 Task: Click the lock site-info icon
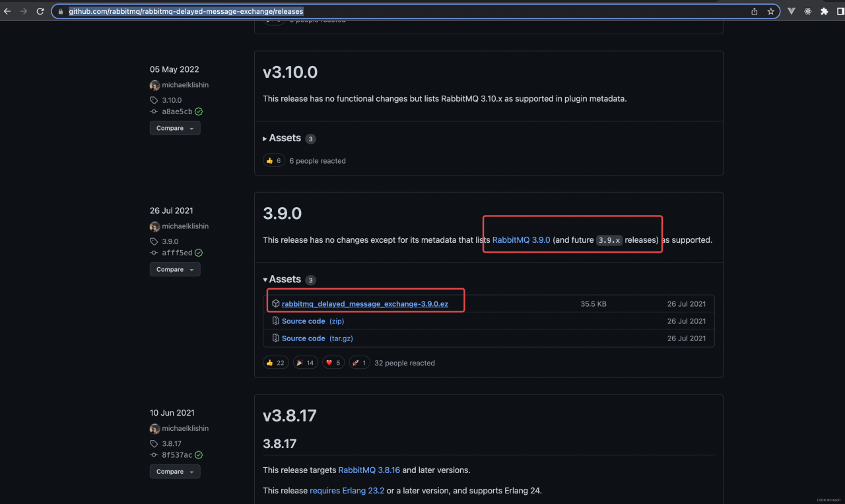point(61,11)
